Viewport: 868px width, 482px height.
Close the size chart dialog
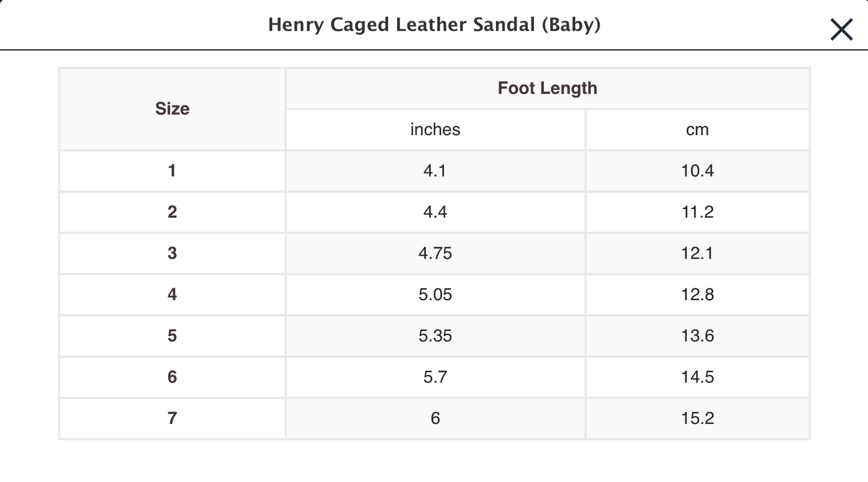coord(841,29)
